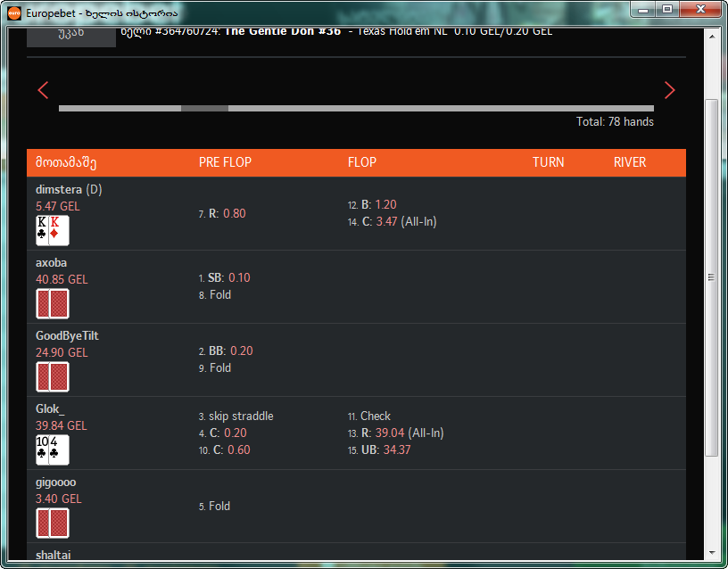Click the FLOP column header

362,162
